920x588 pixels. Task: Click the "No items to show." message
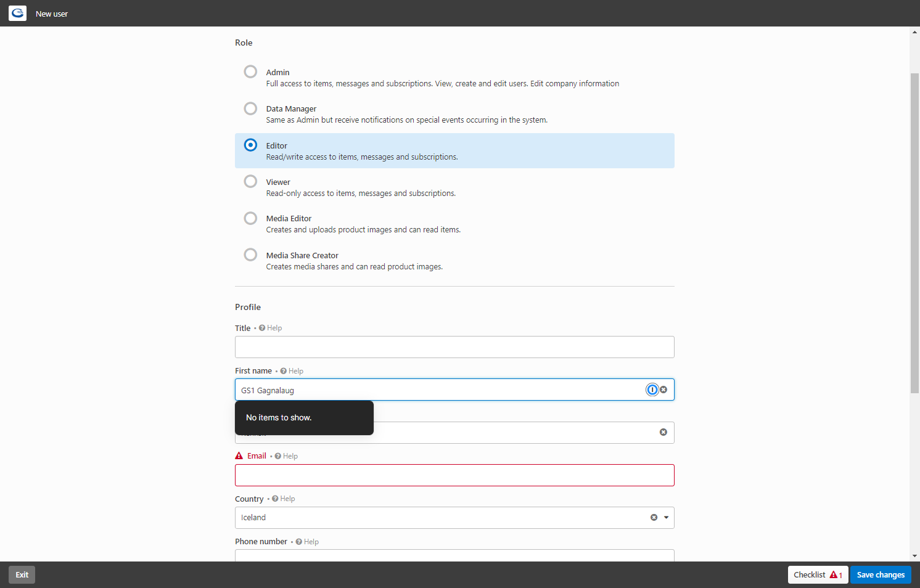point(279,418)
